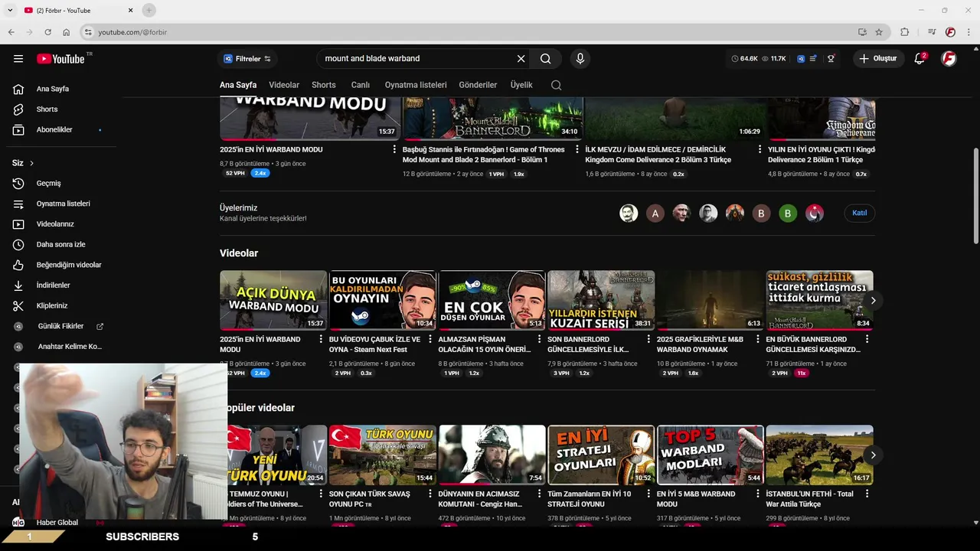The image size is (980, 551).
Task: Click the search magnifier button
Action: click(x=545, y=59)
